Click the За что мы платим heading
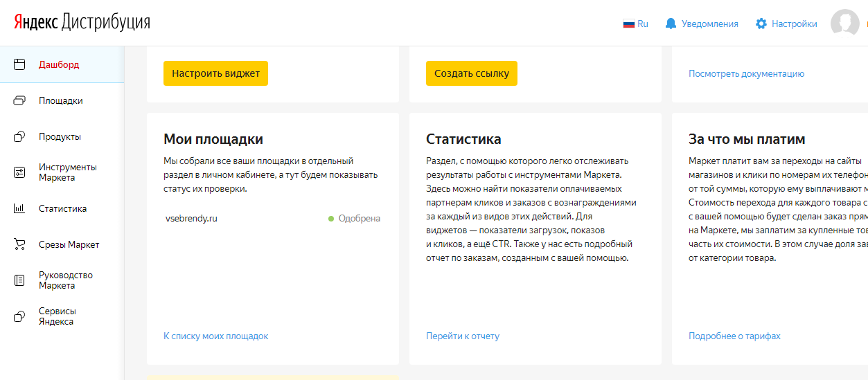Viewport: 868px width, 380px height. tap(747, 139)
